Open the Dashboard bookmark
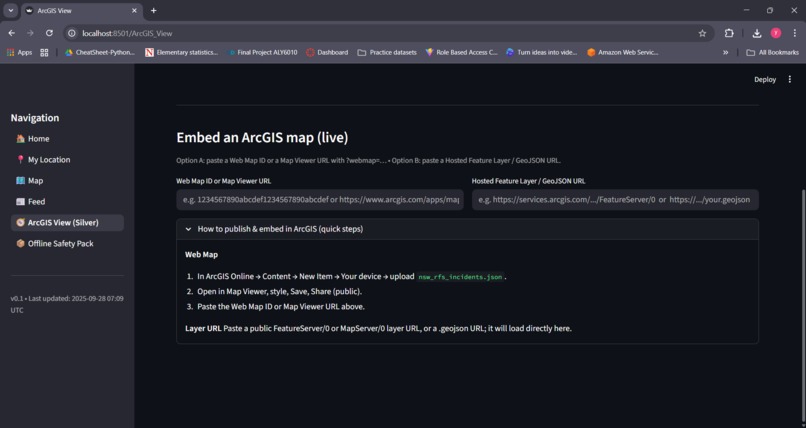Viewport: 806px width, 428px height. click(327, 52)
